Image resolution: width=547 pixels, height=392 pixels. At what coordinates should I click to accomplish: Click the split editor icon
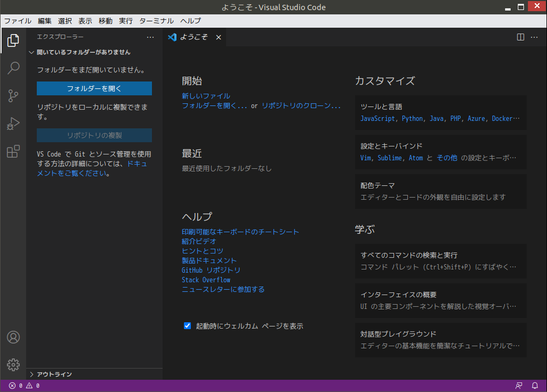pyautogui.click(x=520, y=37)
